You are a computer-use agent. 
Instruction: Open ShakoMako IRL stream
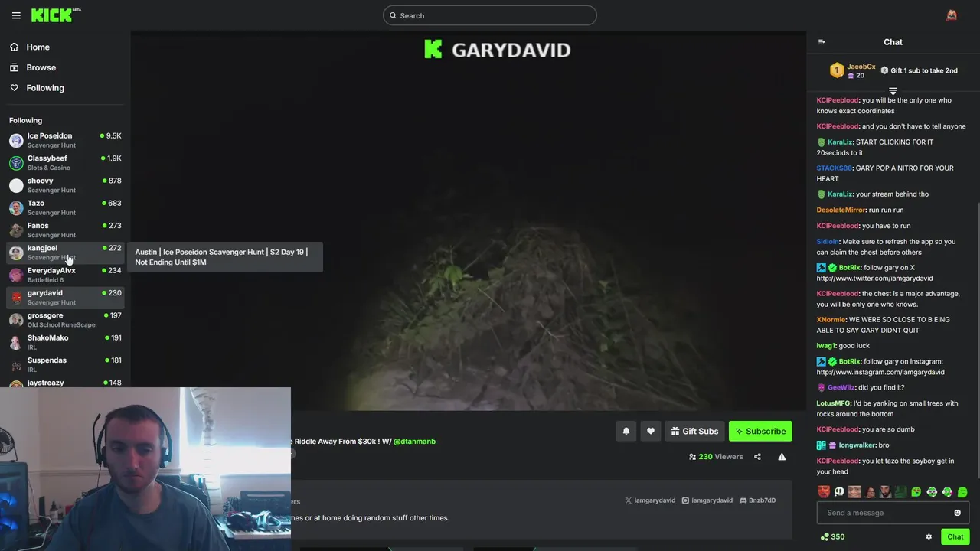pyautogui.click(x=65, y=342)
